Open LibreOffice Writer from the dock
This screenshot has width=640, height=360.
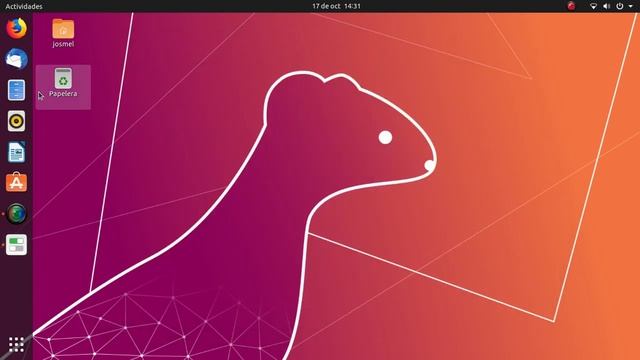point(16,152)
